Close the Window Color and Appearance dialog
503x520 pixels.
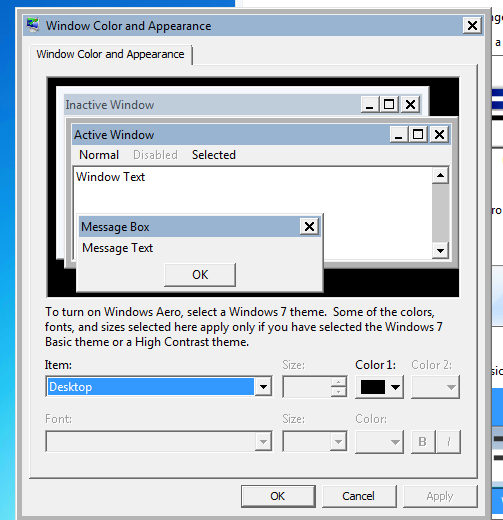coord(472,25)
